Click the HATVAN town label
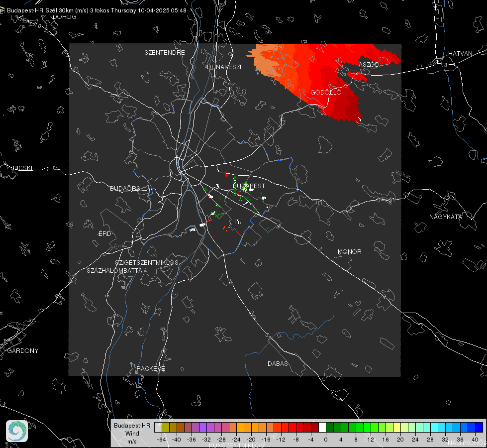The width and height of the screenshot is (487, 448). pos(460,53)
